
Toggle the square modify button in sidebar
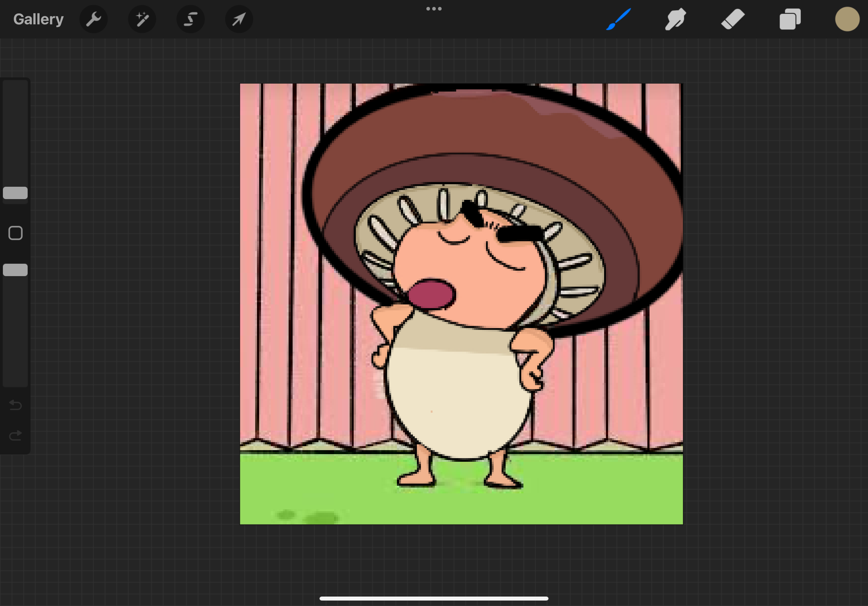(16, 233)
